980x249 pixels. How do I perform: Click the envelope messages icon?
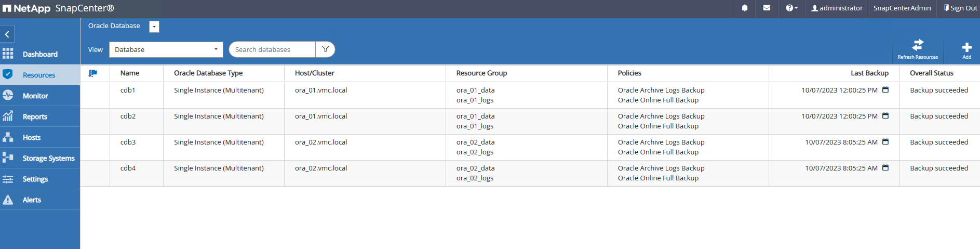click(x=767, y=8)
